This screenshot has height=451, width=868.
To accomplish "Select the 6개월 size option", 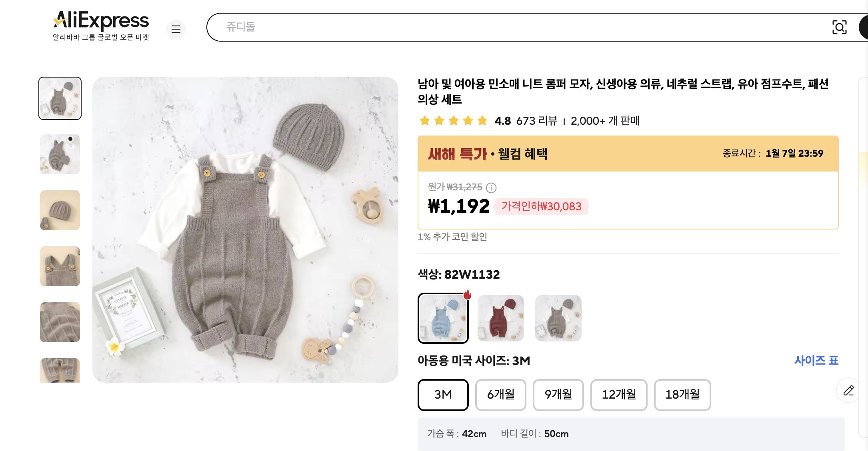I will (500, 395).
